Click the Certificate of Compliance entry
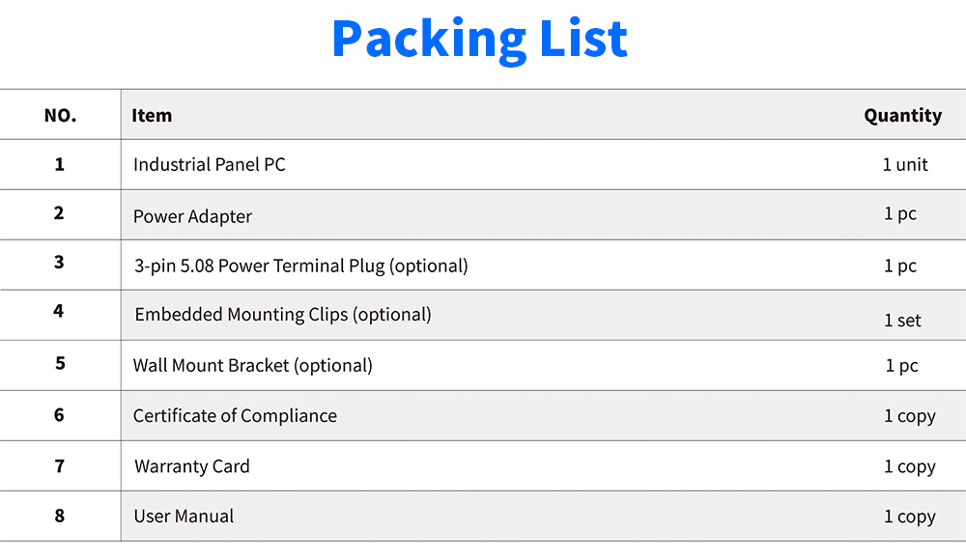 tap(235, 416)
